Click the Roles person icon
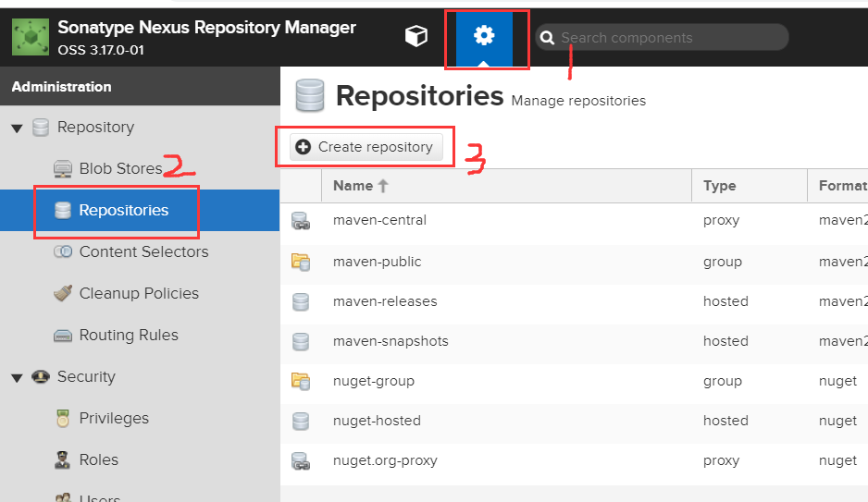The image size is (868, 502). coord(63,460)
